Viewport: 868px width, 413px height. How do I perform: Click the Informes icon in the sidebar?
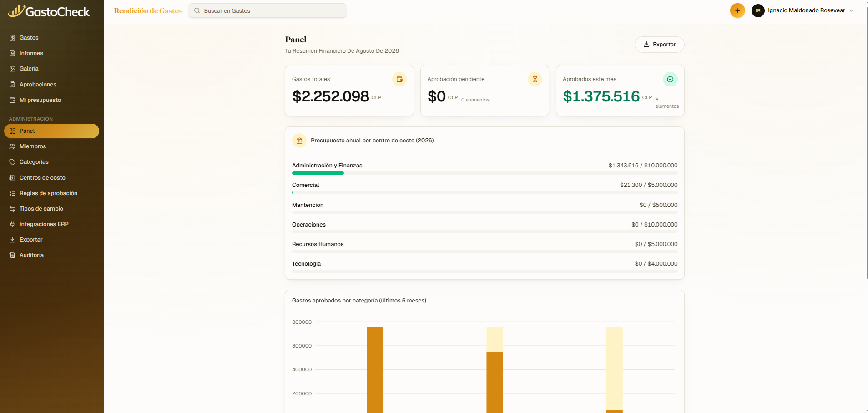click(12, 53)
